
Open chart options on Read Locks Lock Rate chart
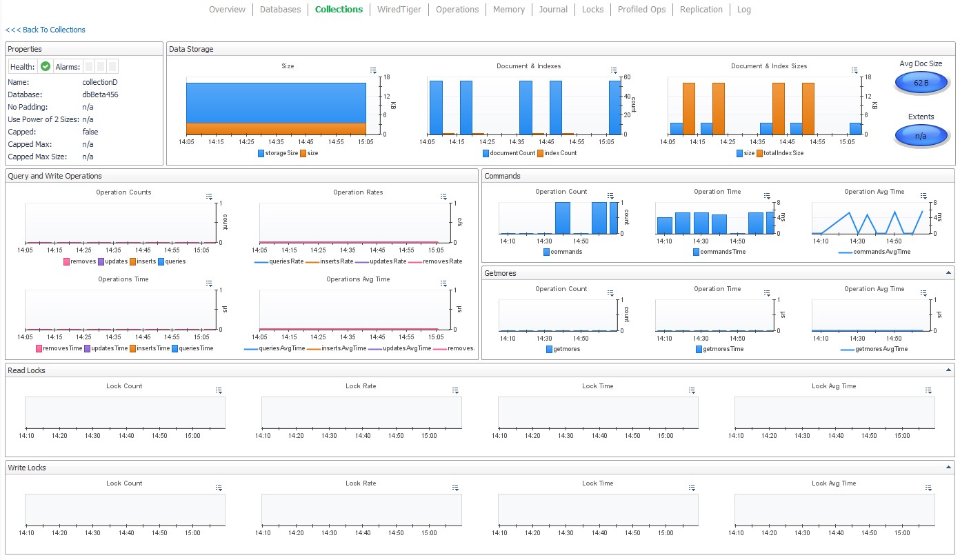455,390
